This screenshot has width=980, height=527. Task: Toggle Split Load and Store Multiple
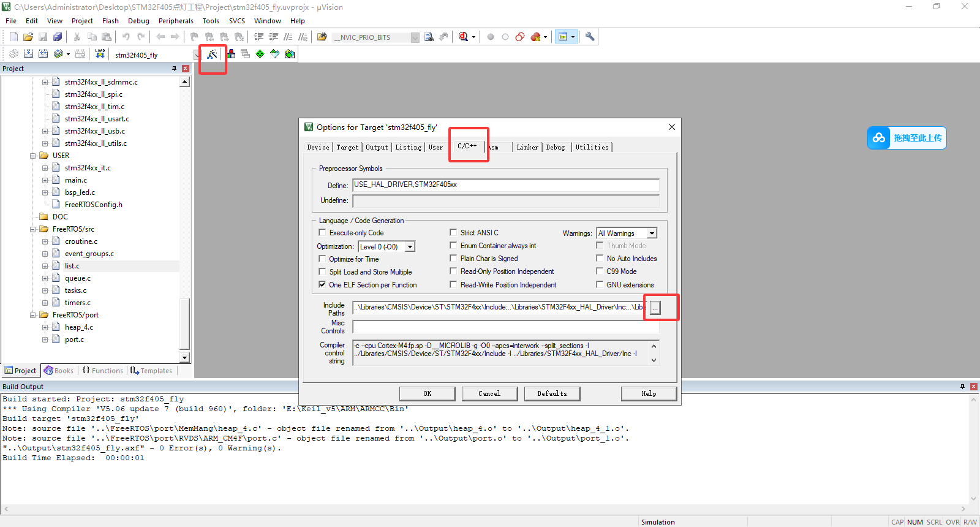tap(322, 272)
